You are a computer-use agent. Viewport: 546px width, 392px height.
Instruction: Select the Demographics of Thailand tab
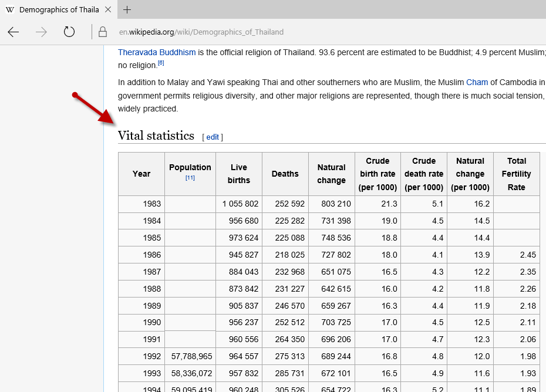click(x=59, y=10)
